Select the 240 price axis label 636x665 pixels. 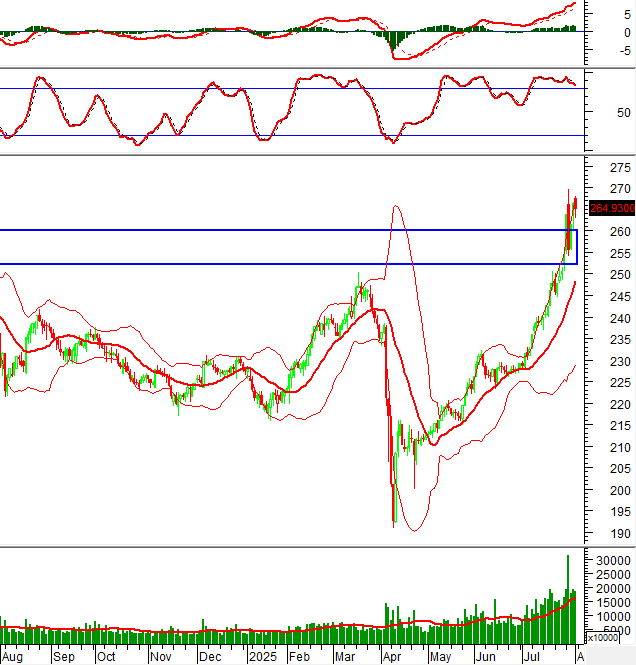620,319
